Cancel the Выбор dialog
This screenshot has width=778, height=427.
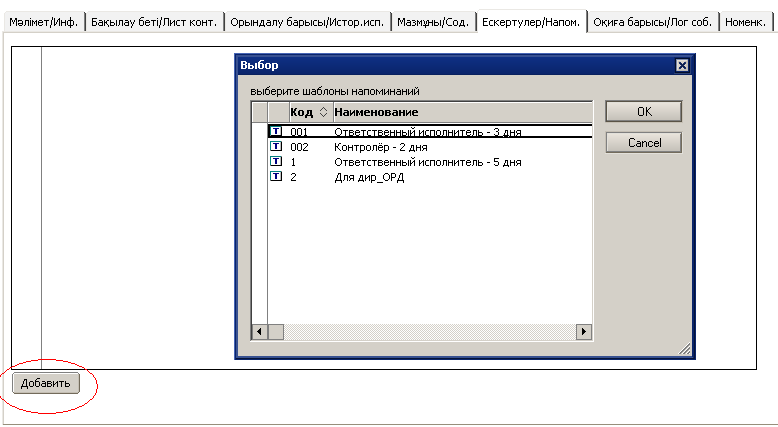tap(644, 143)
